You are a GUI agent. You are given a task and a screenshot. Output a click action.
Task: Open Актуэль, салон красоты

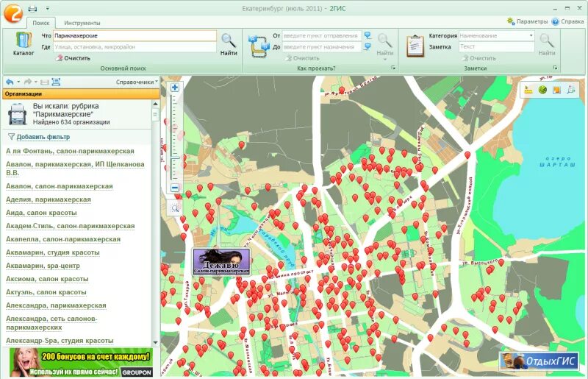pos(46,292)
